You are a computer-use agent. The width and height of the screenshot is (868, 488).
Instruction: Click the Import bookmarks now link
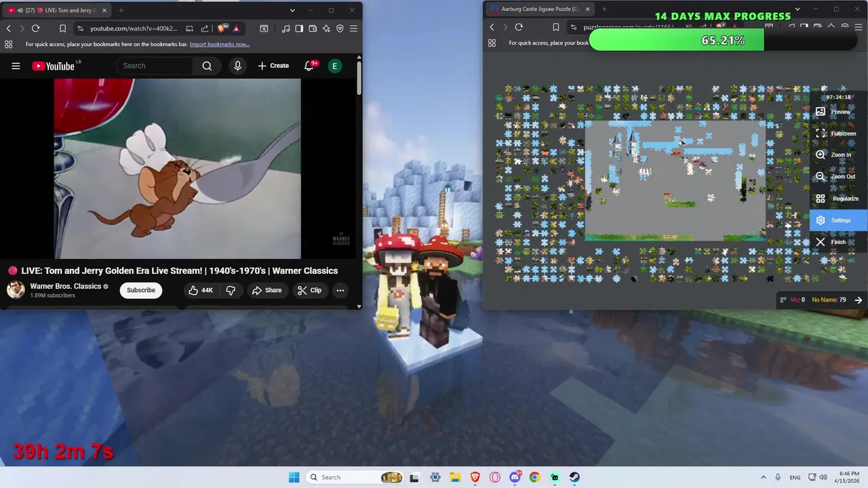(x=219, y=44)
